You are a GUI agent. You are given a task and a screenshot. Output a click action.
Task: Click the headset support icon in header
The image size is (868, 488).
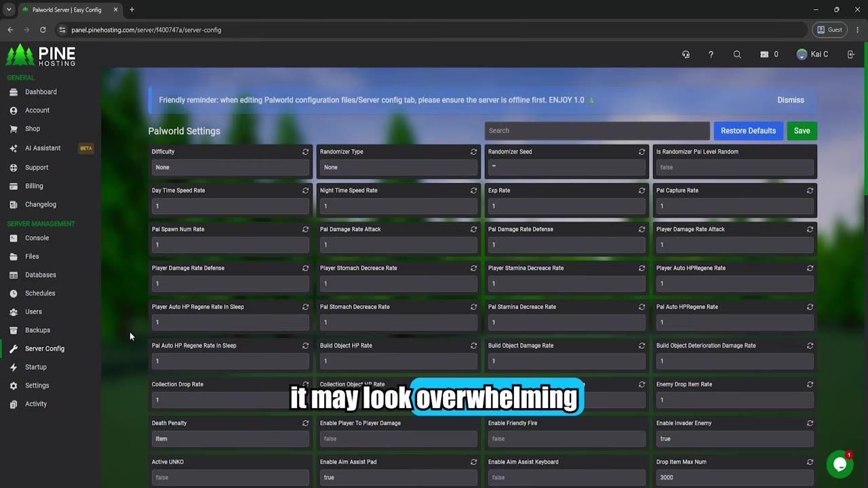[x=686, y=54]
